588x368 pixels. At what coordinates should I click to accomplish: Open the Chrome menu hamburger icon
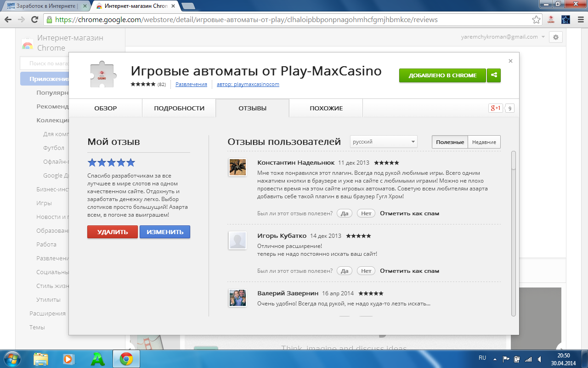click(580, 20)
